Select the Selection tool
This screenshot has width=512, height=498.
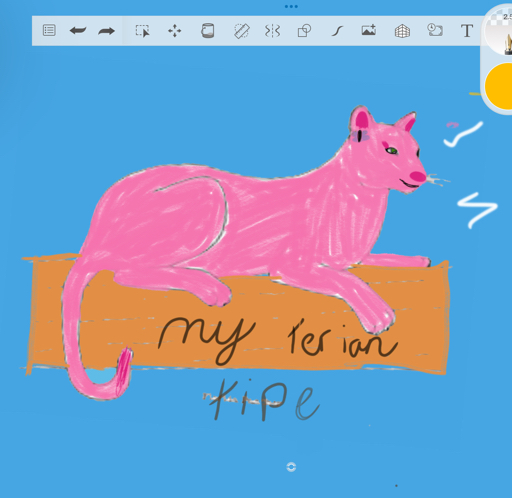pos(142,31)
